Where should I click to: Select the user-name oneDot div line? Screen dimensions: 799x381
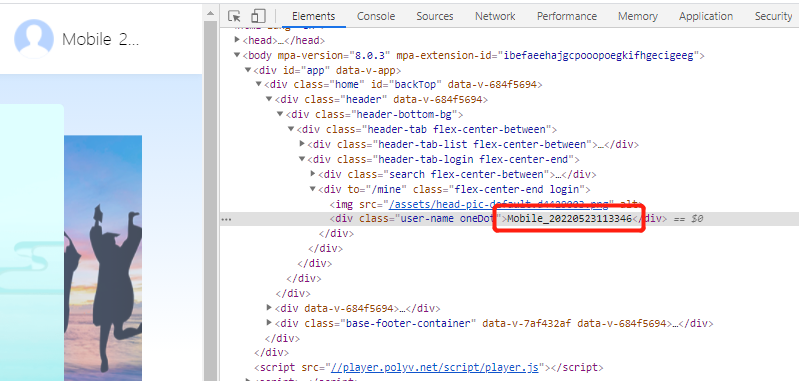coord(509,219)
